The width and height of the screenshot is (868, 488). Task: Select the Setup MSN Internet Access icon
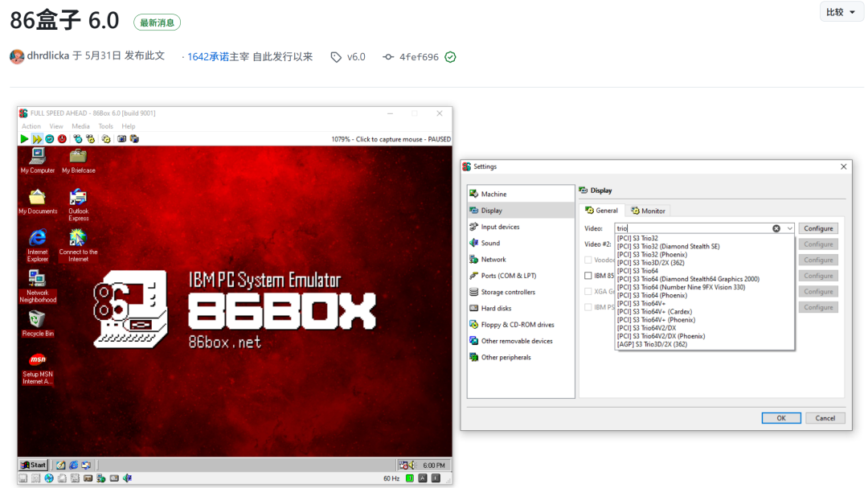38,368
